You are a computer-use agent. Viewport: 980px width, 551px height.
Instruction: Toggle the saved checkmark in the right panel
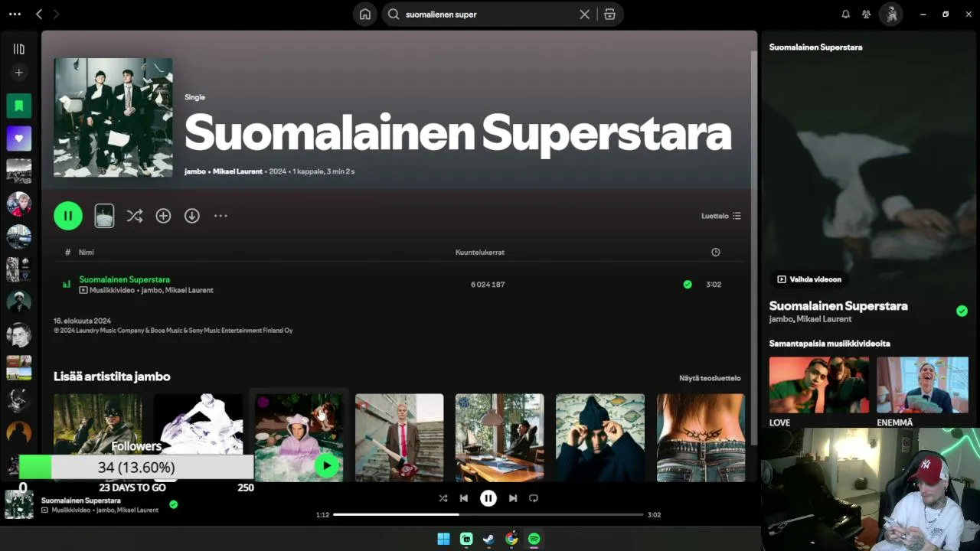coord(962,311)
